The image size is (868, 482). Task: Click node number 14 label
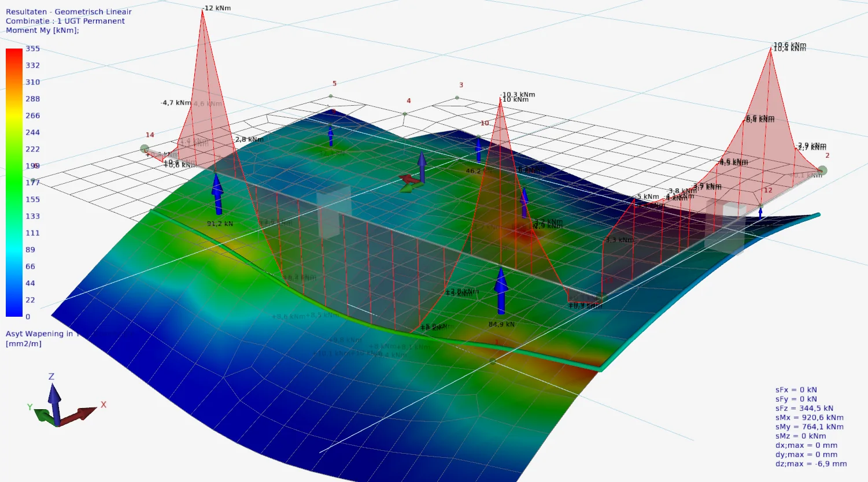coord(150,135)
